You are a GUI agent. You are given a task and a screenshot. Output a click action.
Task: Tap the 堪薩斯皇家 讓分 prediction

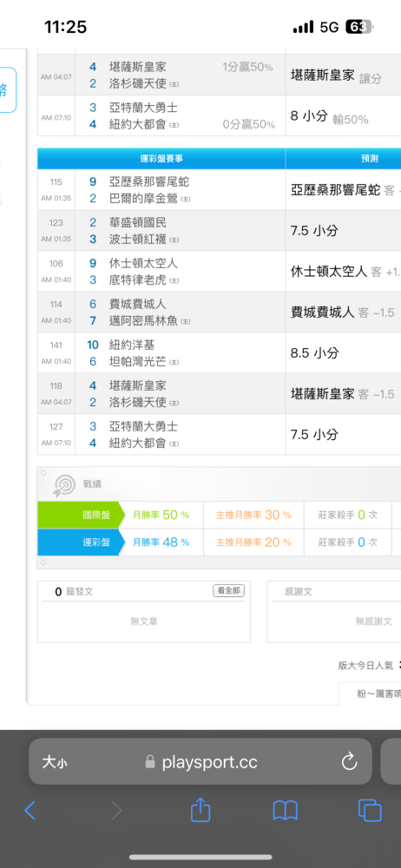(336, 76)
